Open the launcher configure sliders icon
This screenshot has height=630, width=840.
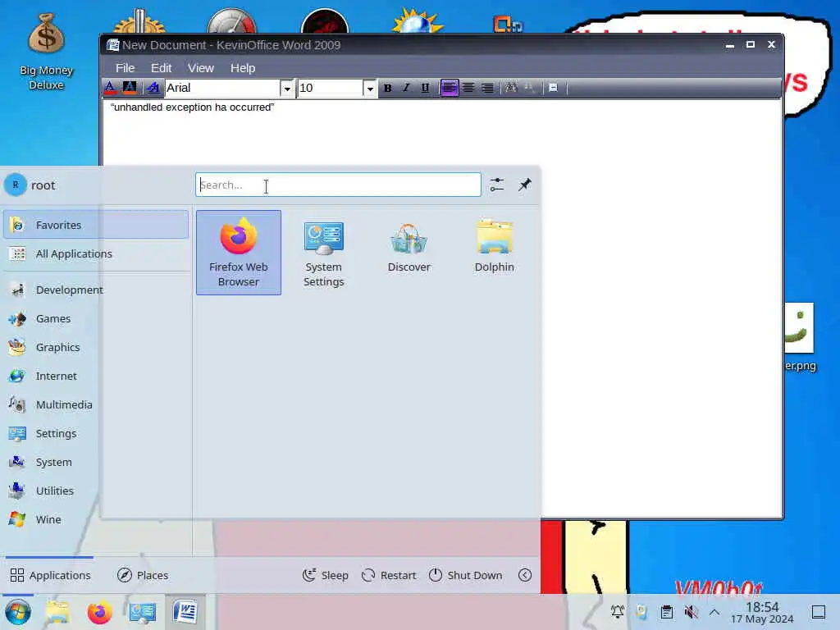[x=496, y=185]
